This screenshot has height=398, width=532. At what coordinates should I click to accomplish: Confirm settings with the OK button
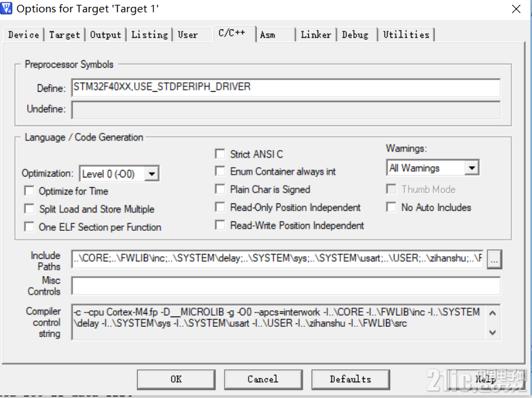[176, 380]
